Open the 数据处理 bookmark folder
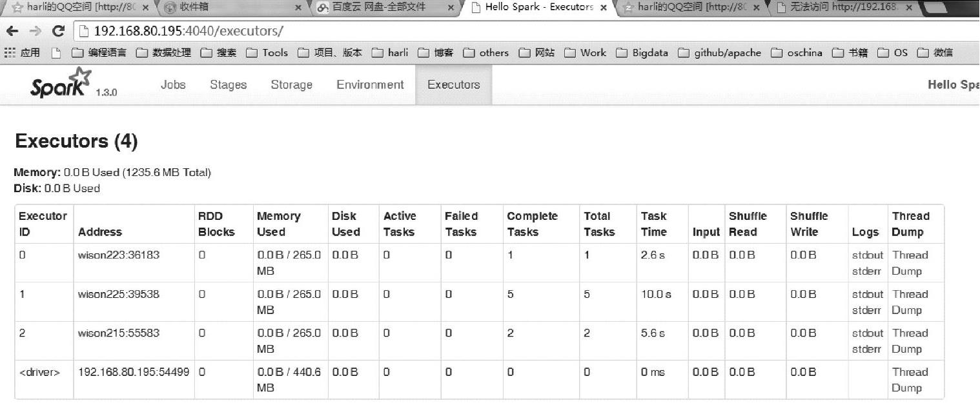This screenshot has height=403, width=980. point(163,53)
